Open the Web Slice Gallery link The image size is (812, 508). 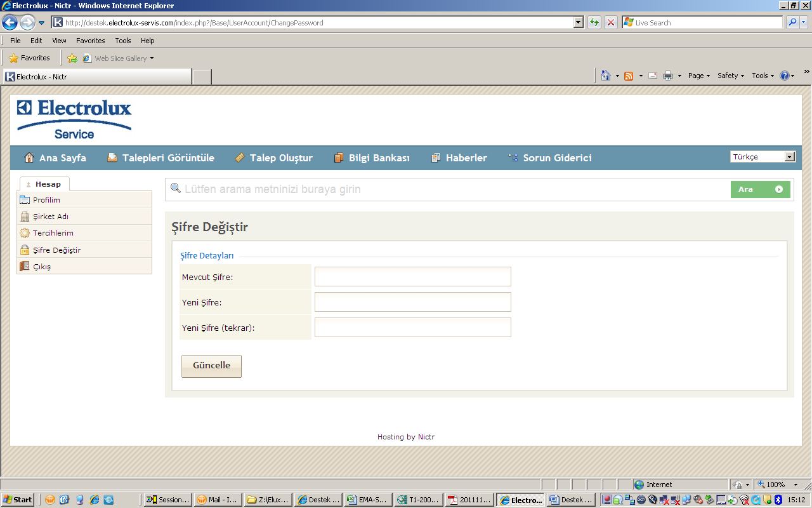[119, 58]
